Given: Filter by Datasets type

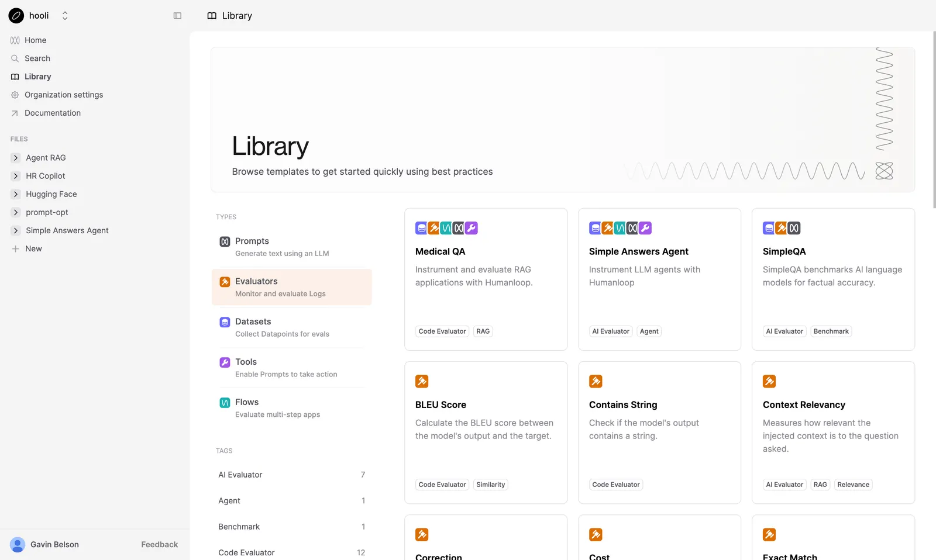Looking at the screenshot, I should click(x=291, y=327).
